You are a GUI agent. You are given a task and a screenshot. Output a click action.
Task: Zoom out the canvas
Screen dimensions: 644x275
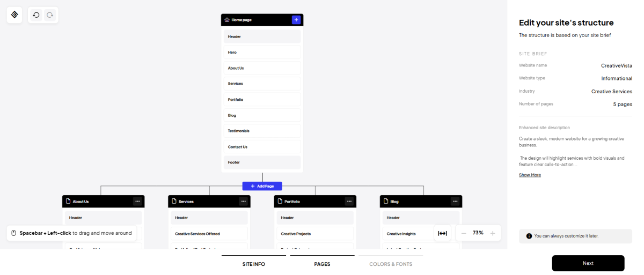pos(464,233)
